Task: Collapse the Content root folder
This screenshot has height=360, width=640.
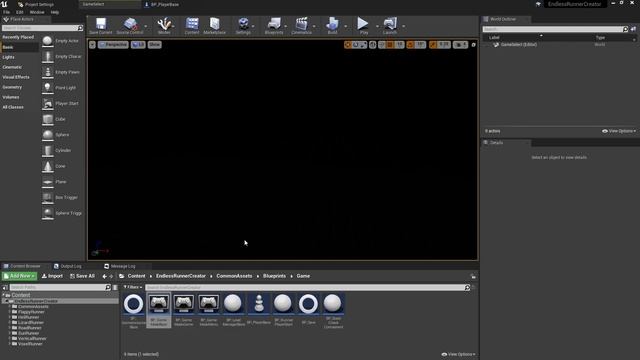Action: (4, 295)
